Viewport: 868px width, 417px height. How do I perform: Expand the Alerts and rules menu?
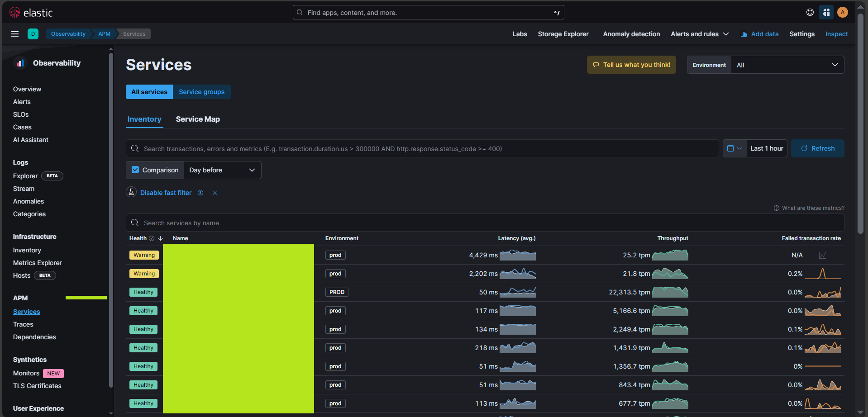[699, 34]
